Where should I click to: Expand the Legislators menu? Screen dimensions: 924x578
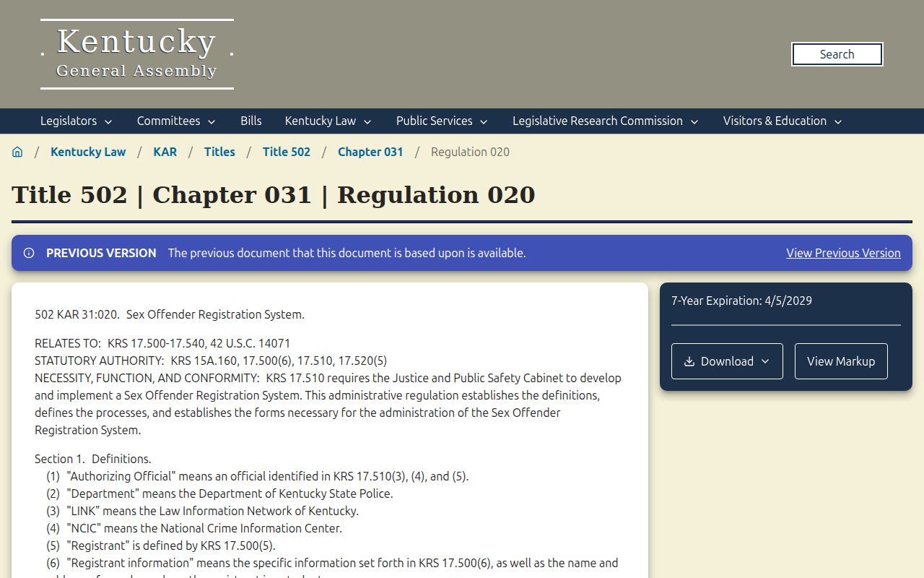pos(77,121)
